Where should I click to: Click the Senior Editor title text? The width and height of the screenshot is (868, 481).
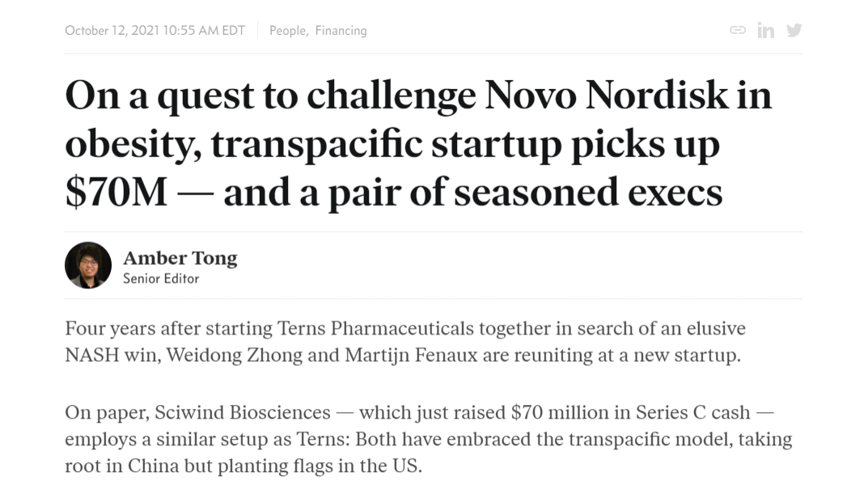coord(161,279)
